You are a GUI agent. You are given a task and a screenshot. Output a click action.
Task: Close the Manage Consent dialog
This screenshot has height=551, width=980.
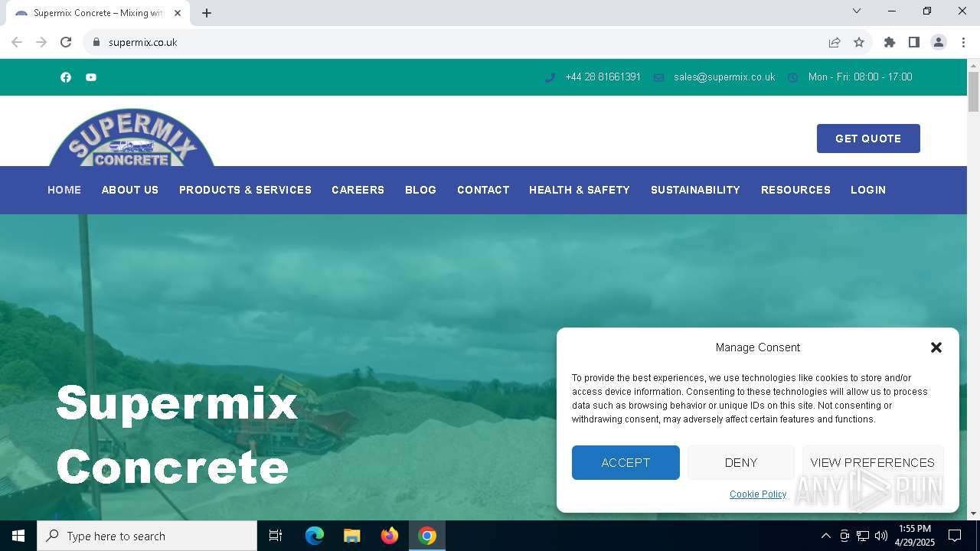pyautogui.click(x=936, y=347)
